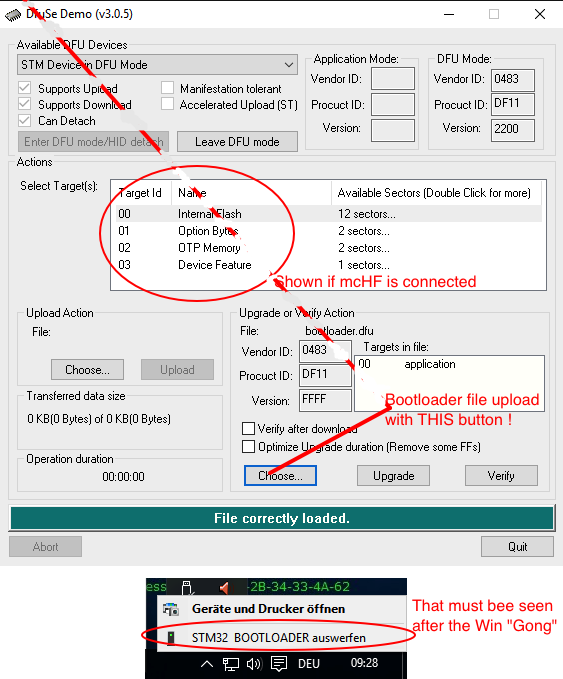This screenshot has height=679, width=563.
Task: Show hidden tray icons with the chevron
Action: [x=207, y=663]
